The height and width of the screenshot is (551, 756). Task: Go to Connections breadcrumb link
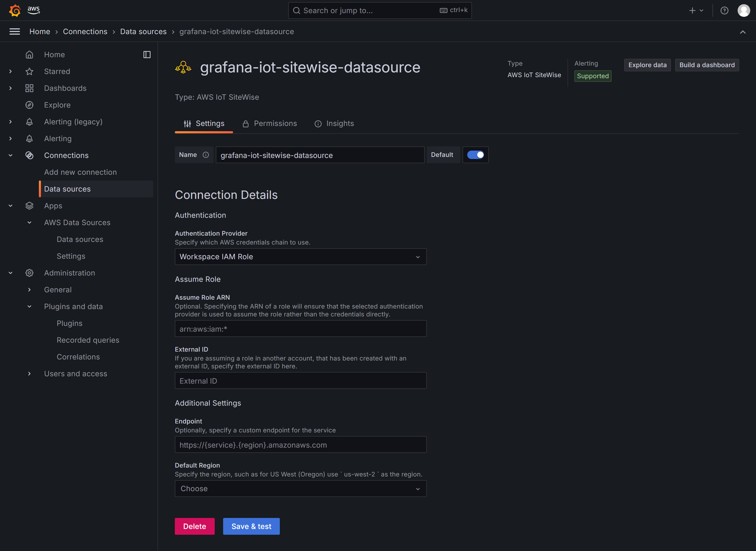85,31
